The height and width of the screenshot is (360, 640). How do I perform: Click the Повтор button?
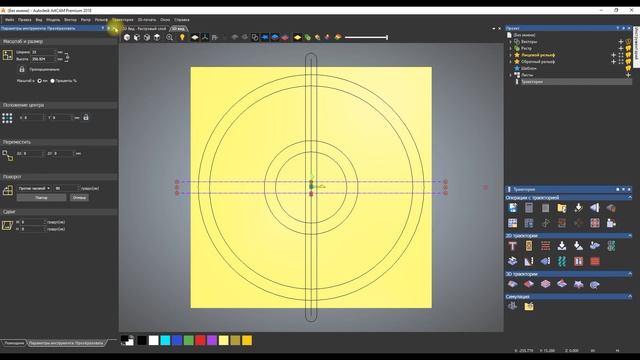pyautogui.click(x=41, y=198)
